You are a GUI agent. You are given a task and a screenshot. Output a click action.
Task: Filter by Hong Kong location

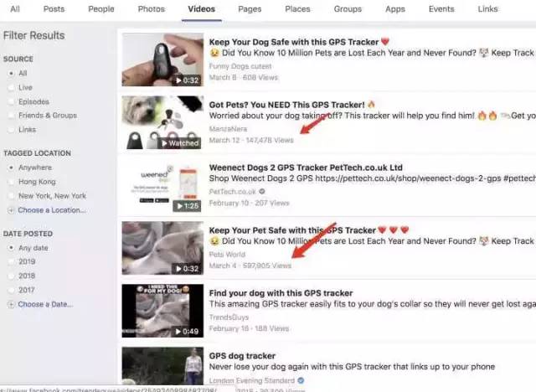(11, 182)
